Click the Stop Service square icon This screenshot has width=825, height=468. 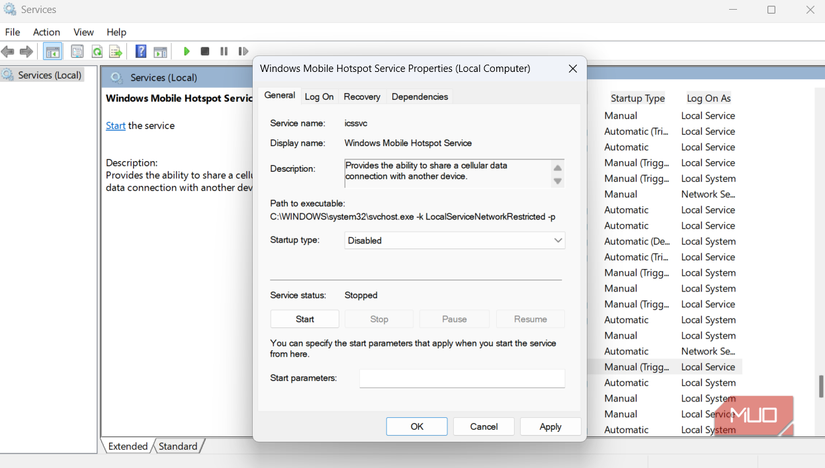point(205,51)
